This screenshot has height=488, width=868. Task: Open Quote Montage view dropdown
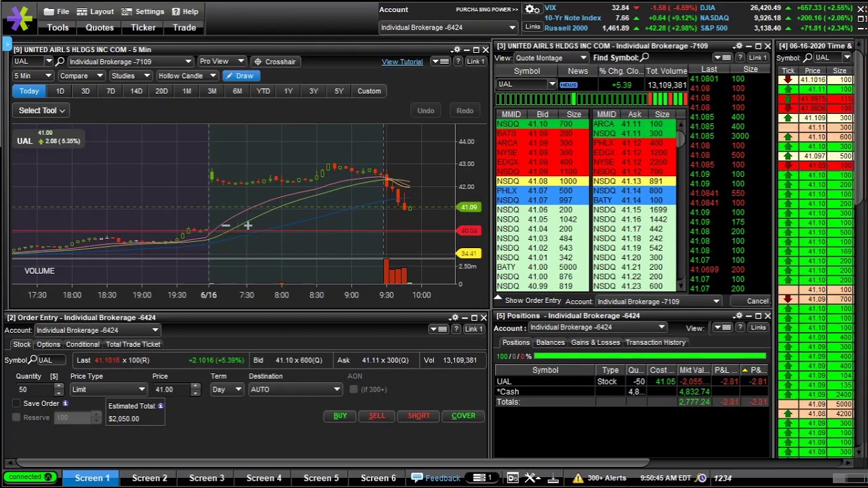click(x=551, y=58)
